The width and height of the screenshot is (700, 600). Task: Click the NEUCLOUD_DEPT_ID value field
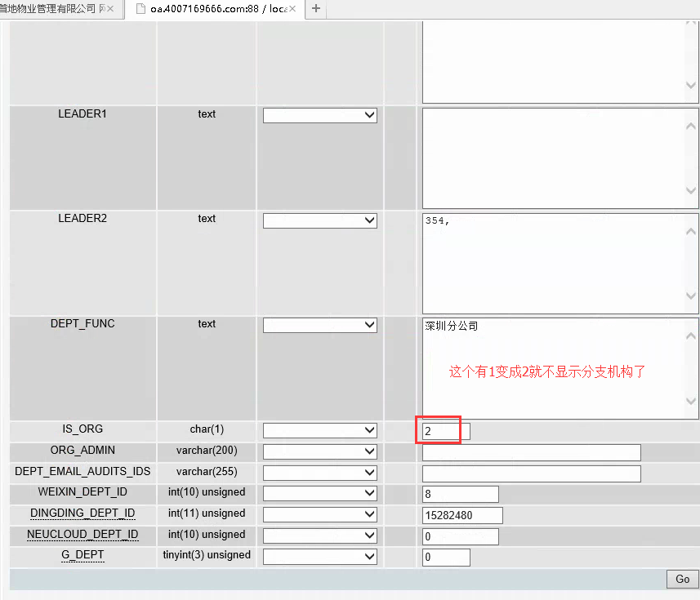[460, 536]
